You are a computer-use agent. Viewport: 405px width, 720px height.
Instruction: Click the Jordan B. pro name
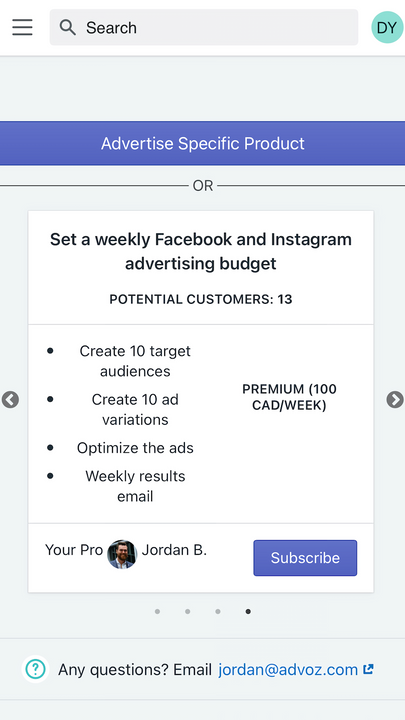click(x=174, y=550)
